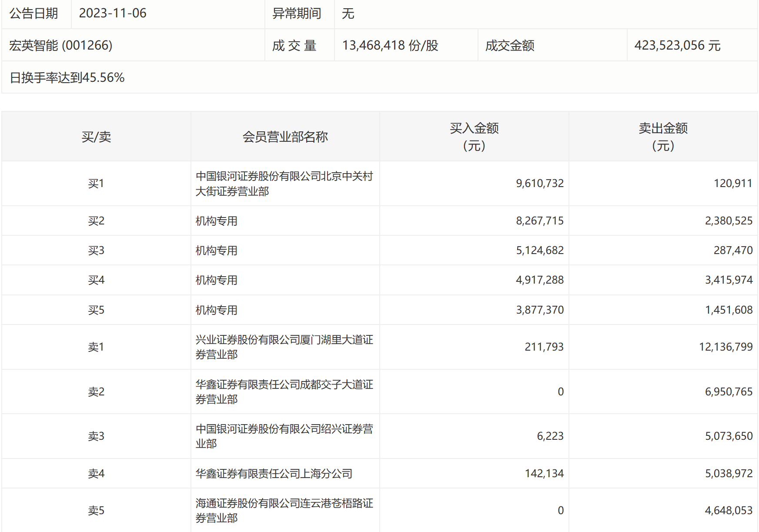Click the turnover amount 423,523,056 元
The width and height of the screenshot is (759, 532).
pyautogui.click(x=677, y=45)
